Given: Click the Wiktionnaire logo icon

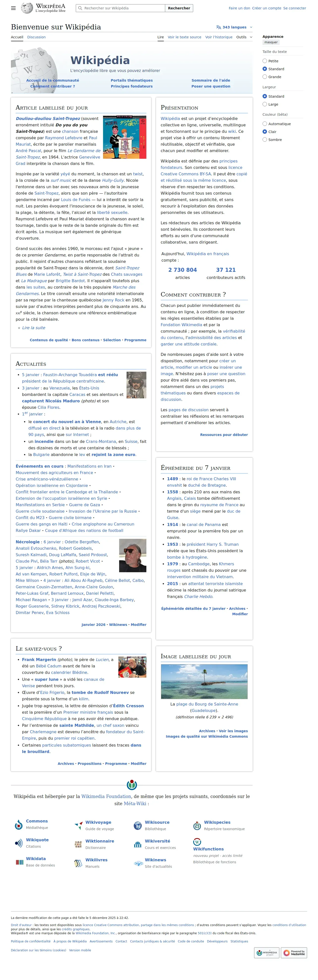Looking at the screenshot, I should tap(78, 844).
